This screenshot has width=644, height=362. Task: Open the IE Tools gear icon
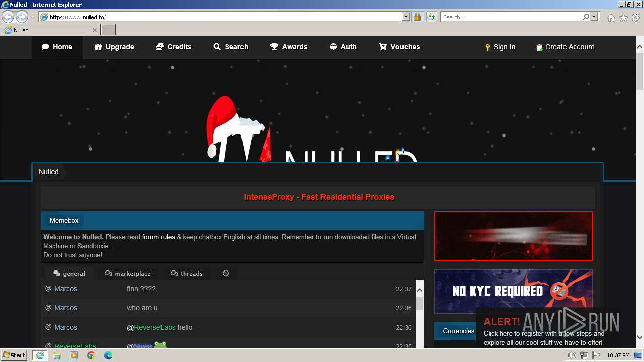636,18
